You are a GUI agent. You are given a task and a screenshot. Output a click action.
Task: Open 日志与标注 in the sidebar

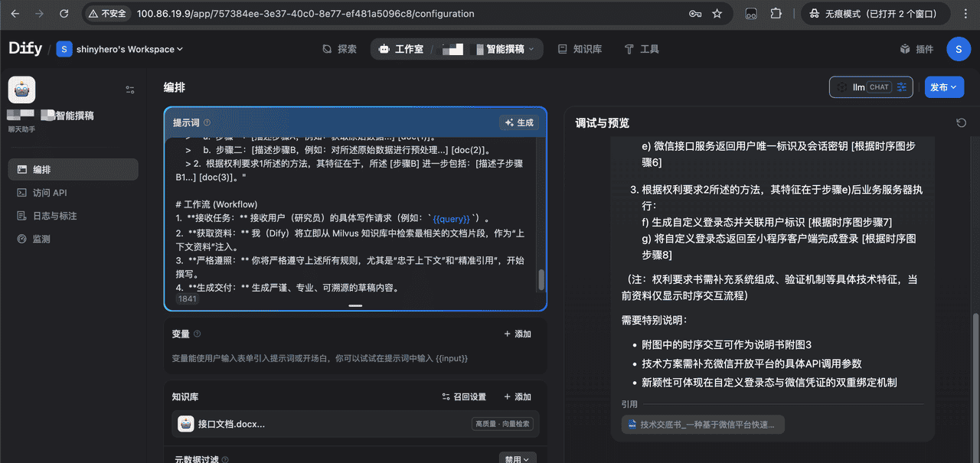[54, 216]
